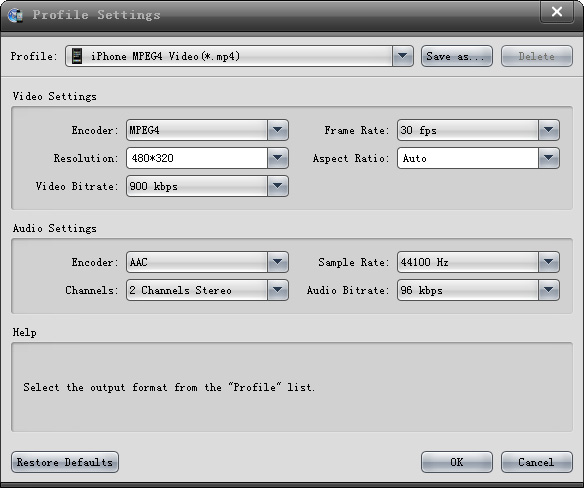Click the Video Settings heading

coord(54,96)
